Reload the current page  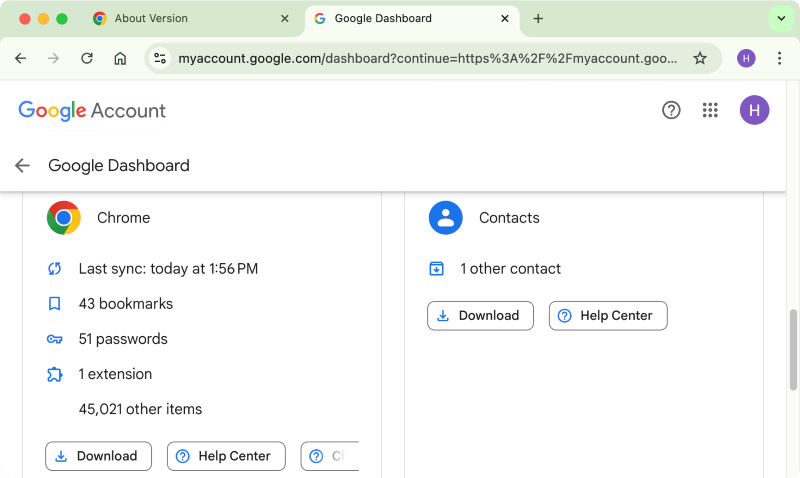87,58
